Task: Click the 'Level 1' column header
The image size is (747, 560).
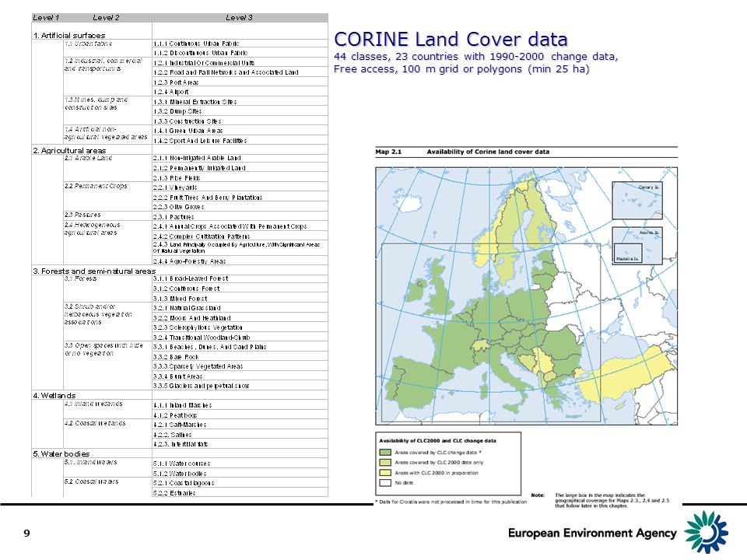Action: [x=46, y=18]
